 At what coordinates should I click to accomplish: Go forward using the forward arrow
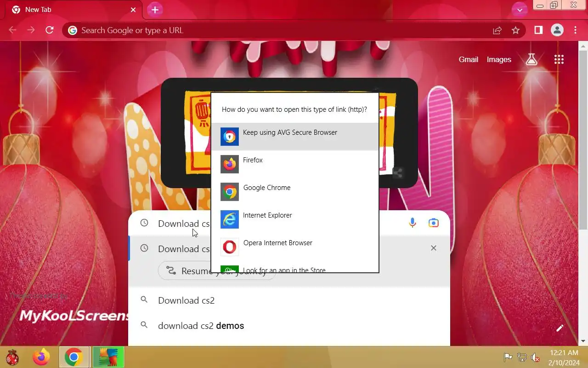[x=31, y=30]
